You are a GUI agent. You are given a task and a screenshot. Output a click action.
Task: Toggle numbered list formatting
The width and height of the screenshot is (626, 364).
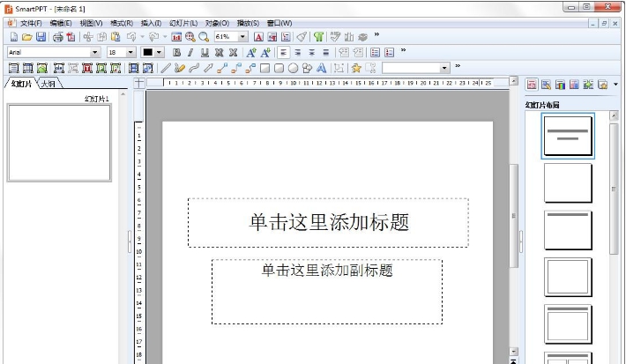[389, 52]
